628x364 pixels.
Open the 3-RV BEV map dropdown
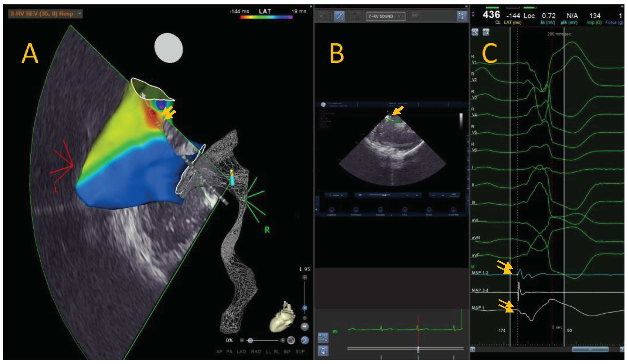[x=79, y=13]
